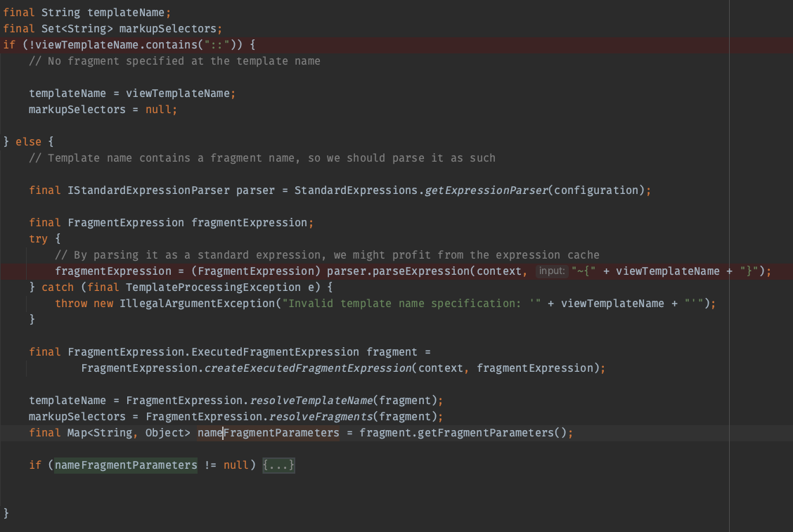Click the else keyword

pos(28,142)
